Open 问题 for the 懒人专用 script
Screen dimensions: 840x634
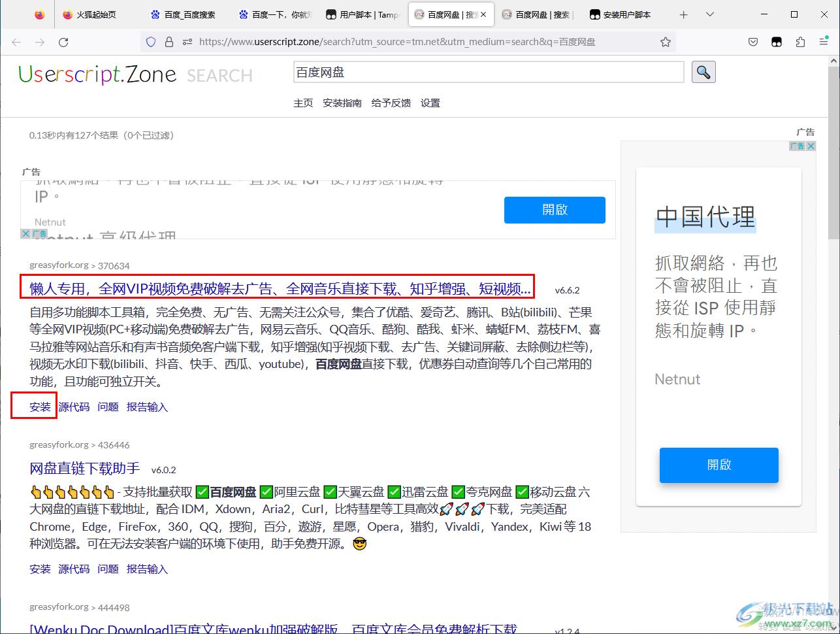point(108,407)
